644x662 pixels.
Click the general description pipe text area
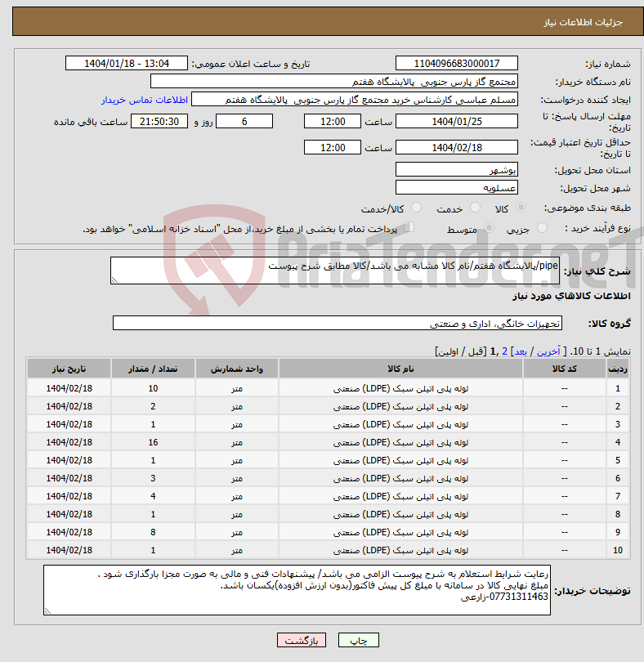click(x=335, y=271)
